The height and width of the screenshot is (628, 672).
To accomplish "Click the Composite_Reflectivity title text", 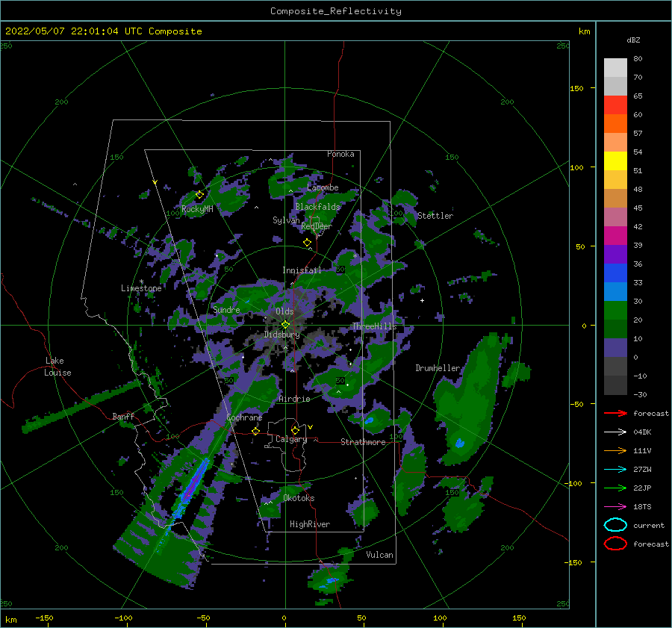I will coord(336,11).
